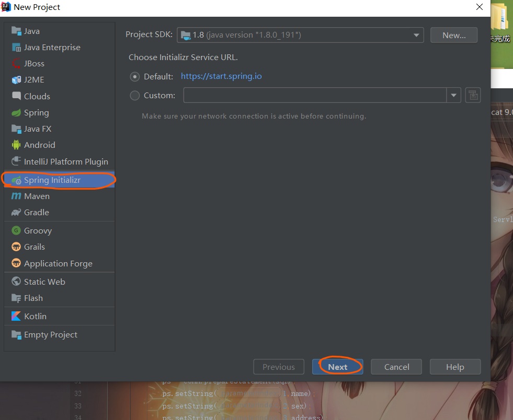Open the https://start.spring.io link
This screenshot has height=420, width=513.
coord(221,76)
